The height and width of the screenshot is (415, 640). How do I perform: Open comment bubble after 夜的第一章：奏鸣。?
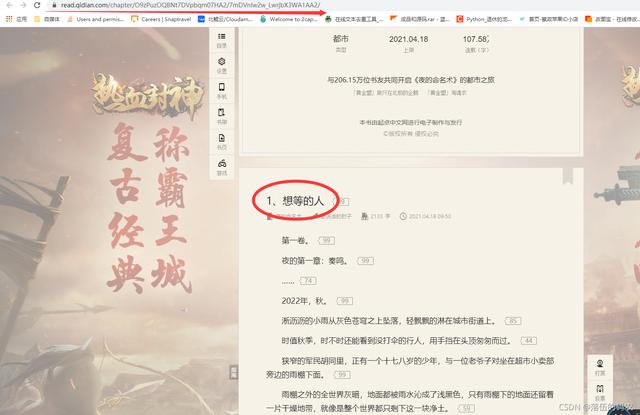(365, 261)
